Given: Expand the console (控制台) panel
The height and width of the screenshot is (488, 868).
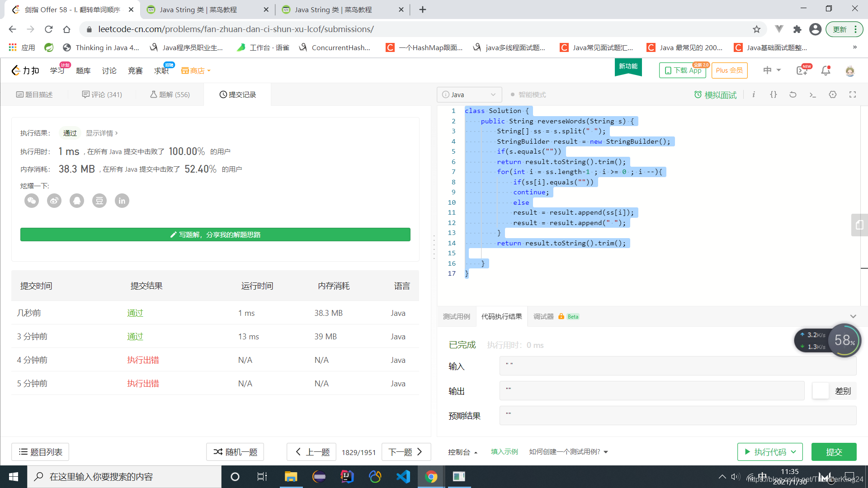Looking at the screenshot, I should [x=462, y=452].
